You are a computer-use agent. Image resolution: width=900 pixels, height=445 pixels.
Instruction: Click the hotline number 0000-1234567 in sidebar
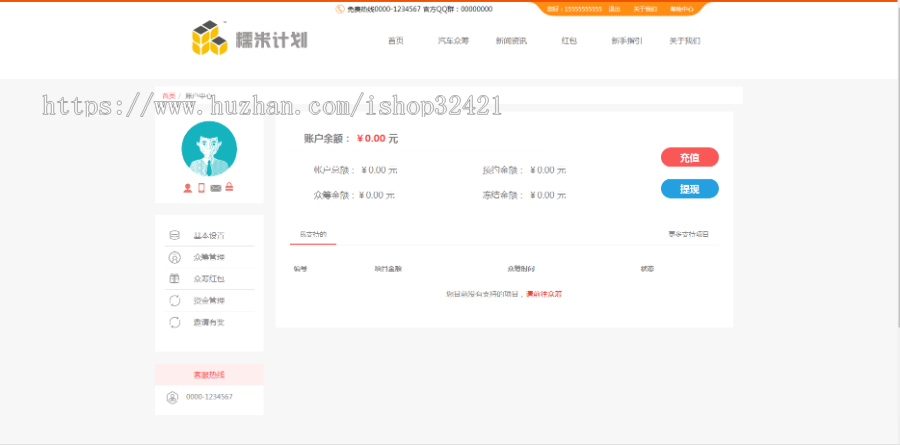pyautogui.click(x=210, y=397)
